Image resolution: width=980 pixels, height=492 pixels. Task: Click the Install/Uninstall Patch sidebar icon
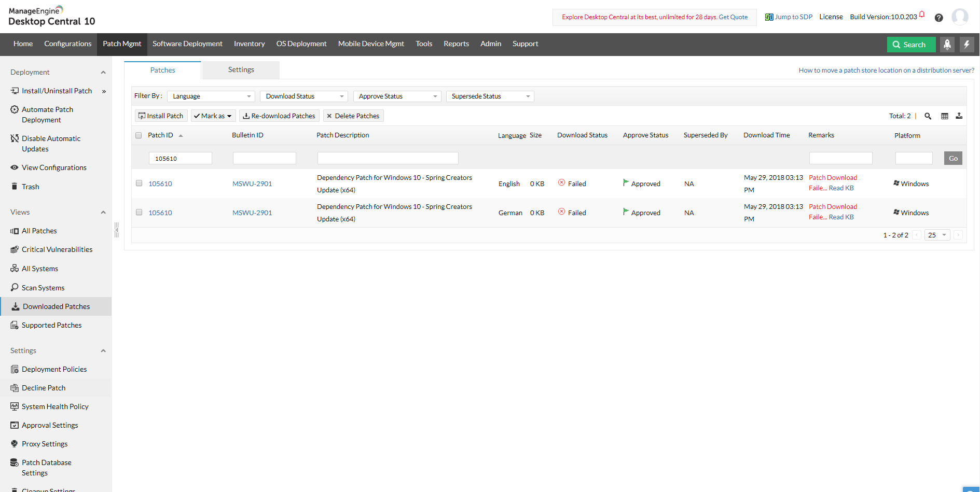coord(15,91)
